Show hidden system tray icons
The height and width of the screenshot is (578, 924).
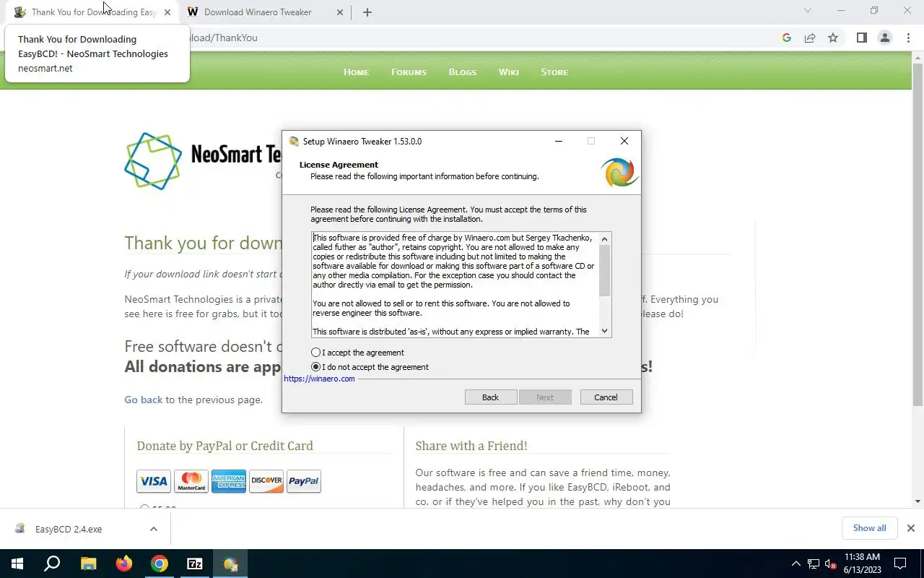click(x=796, y=564)
